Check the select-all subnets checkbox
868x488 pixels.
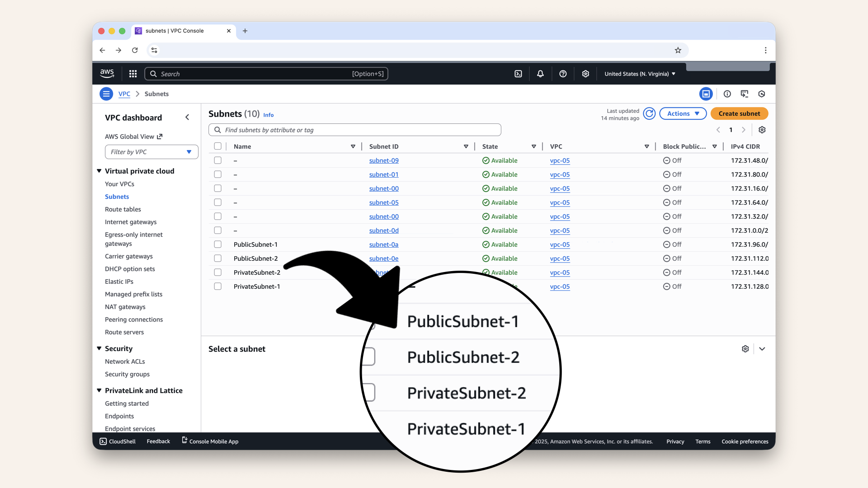coord(218,146)
